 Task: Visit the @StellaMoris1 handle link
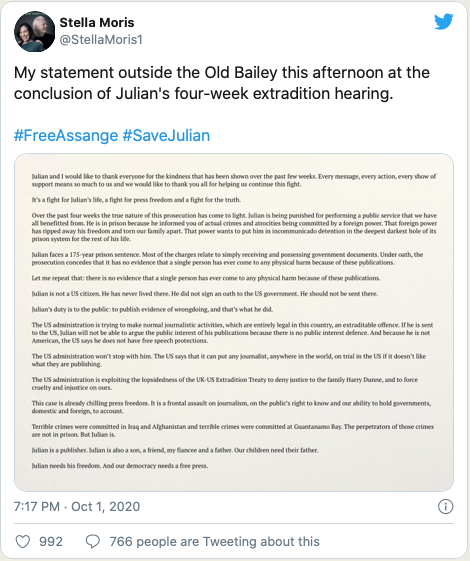click(x=101, y=39)
